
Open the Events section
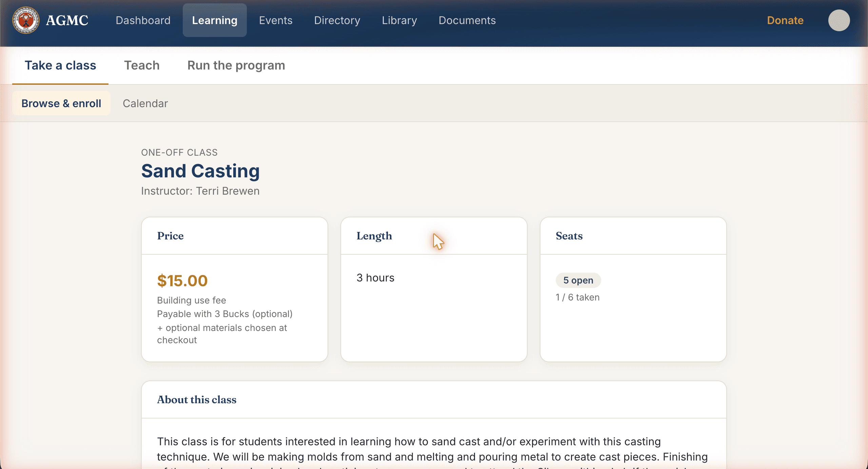(x=276, y=20)
